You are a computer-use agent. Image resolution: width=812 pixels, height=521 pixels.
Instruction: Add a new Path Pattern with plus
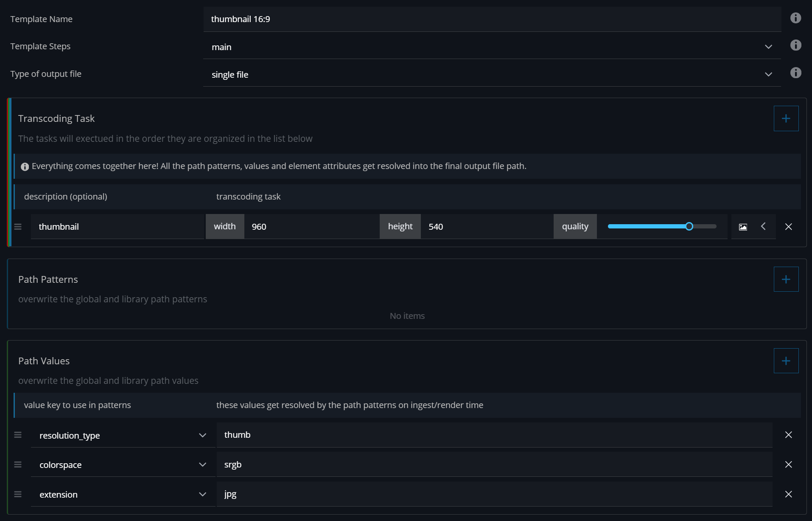point(786,279)
